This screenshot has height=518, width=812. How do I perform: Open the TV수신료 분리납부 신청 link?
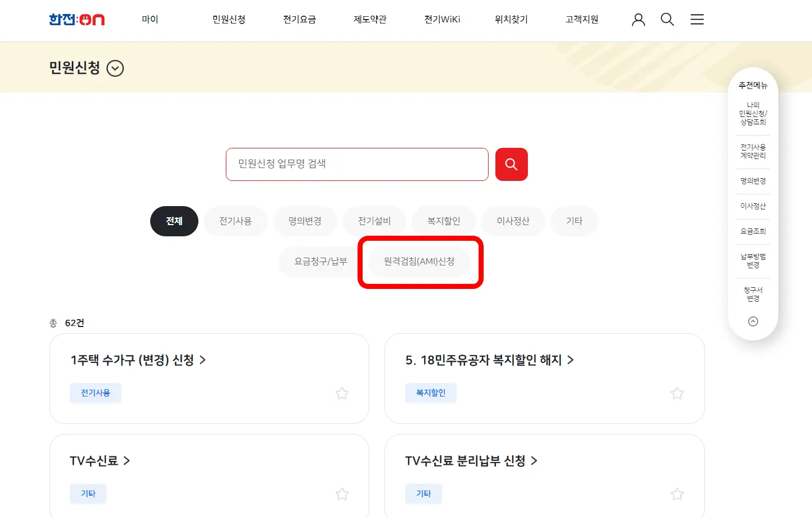tap(470, 460)
